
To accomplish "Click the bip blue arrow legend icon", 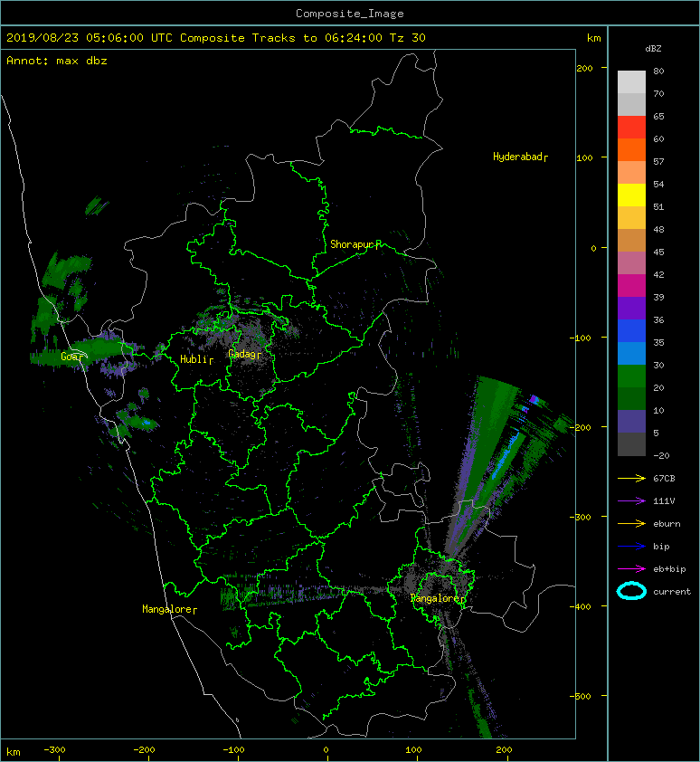I will [x=631, y=547].
